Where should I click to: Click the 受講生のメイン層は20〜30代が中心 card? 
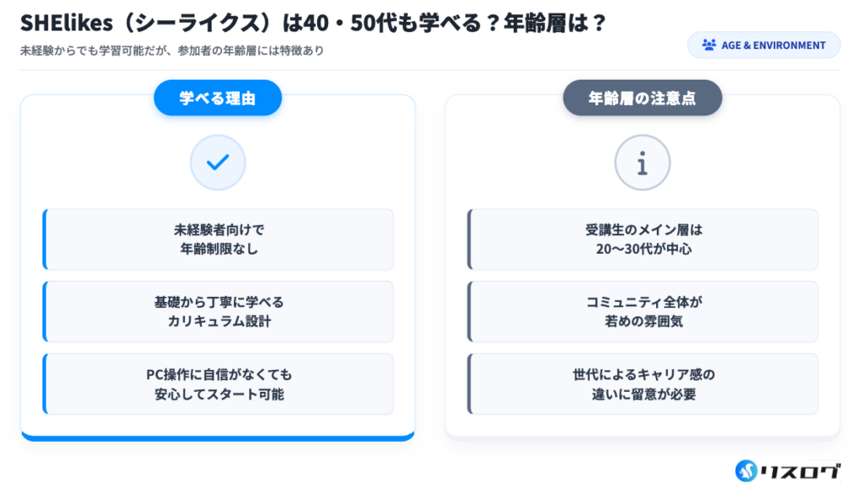pos(643,239)
